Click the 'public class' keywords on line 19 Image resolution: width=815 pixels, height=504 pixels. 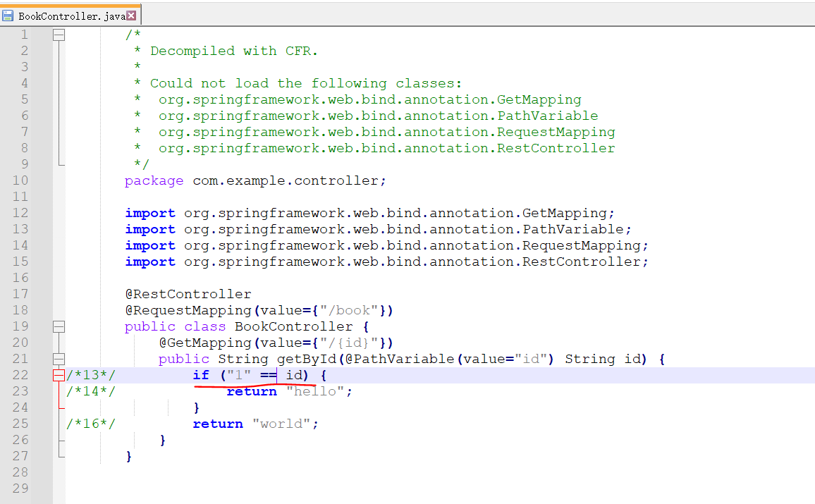(175, 327)
